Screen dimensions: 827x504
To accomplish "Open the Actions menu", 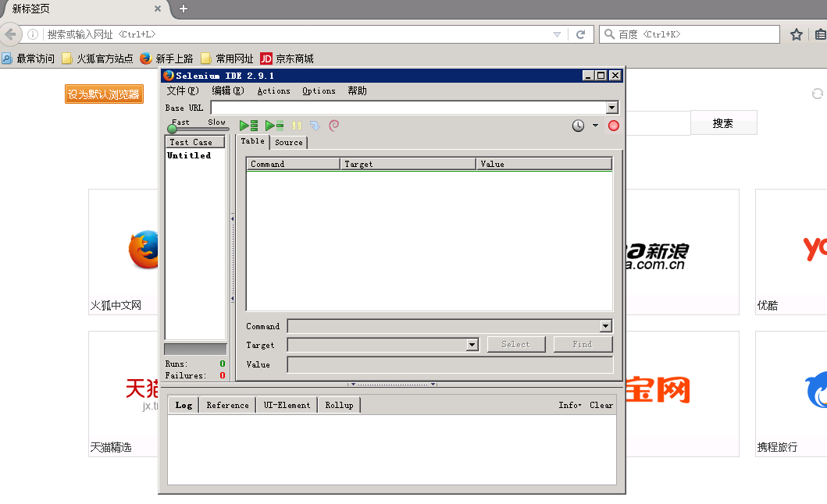I will 274,91.
